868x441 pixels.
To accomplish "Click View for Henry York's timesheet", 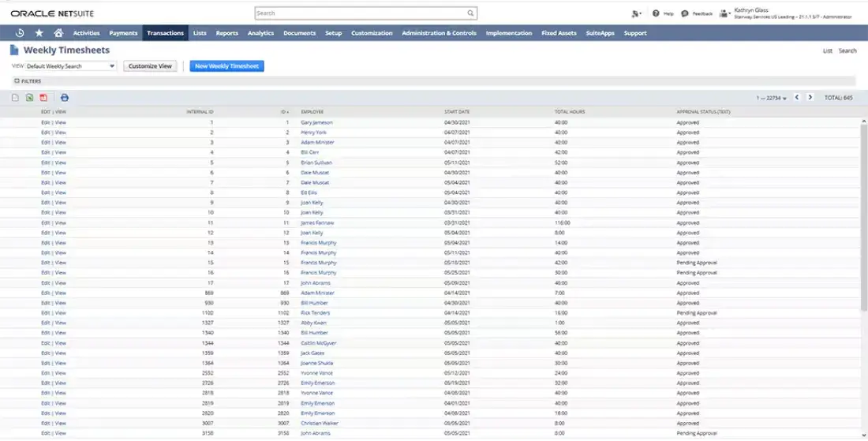I will pos(60,133).
